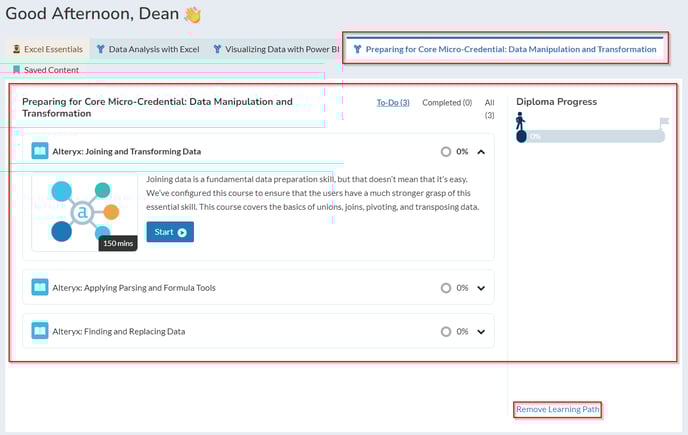Open the Excel Essentials tab
688x435 pixels.
coord(47,49)
